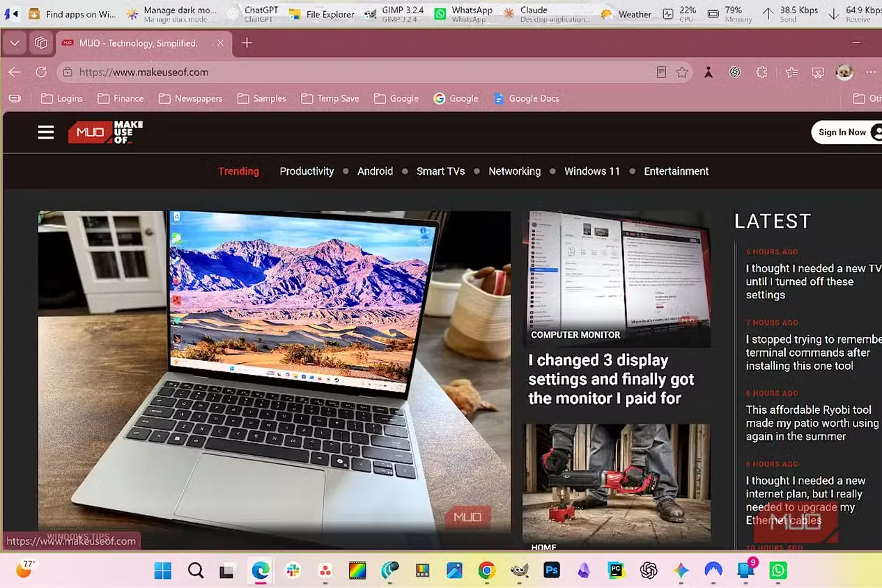
Task: Open 'This affordable Ryobi tool' article
Action: click(x=812, y=423)
